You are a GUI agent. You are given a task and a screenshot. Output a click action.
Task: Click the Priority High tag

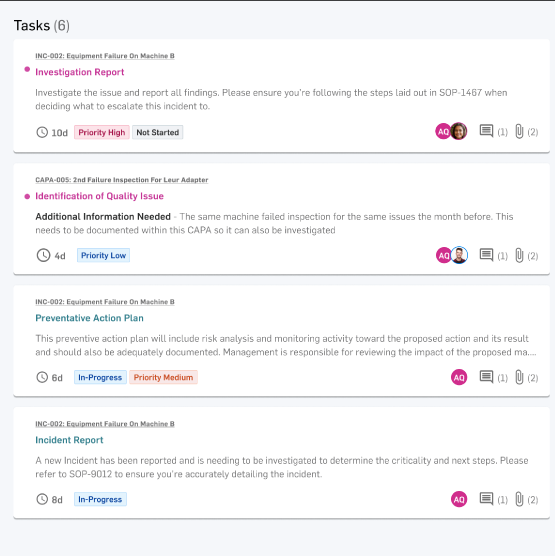coord(102,132)
